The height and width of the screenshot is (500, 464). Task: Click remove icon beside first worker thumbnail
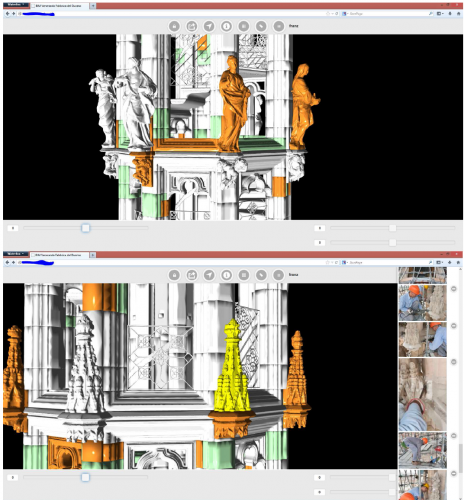(x=454, y=289)
